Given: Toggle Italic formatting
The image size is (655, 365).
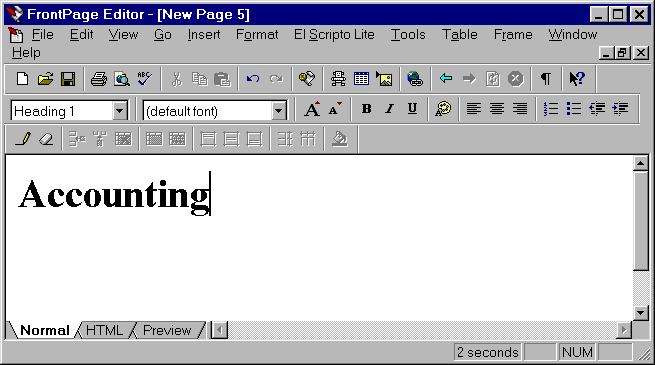Looking at the screenshot, I should 389,109.
